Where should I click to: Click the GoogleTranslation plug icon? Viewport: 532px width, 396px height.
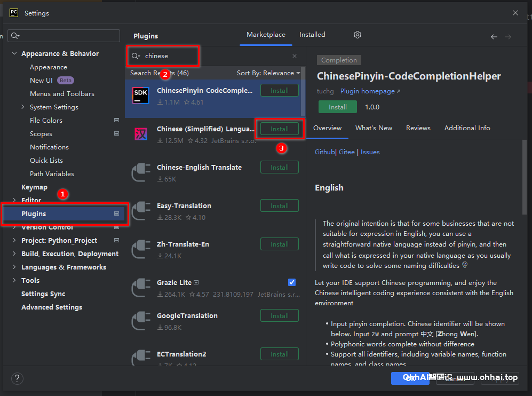pos(141,320)
